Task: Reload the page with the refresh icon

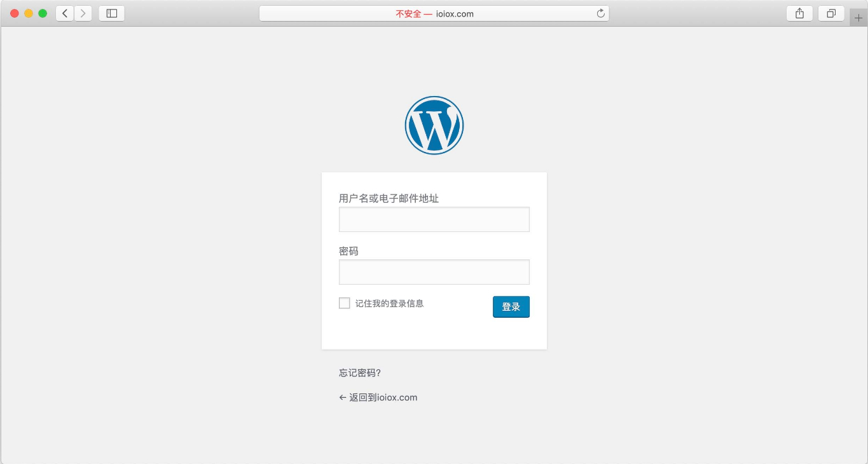Action: [x=600, y=13]
